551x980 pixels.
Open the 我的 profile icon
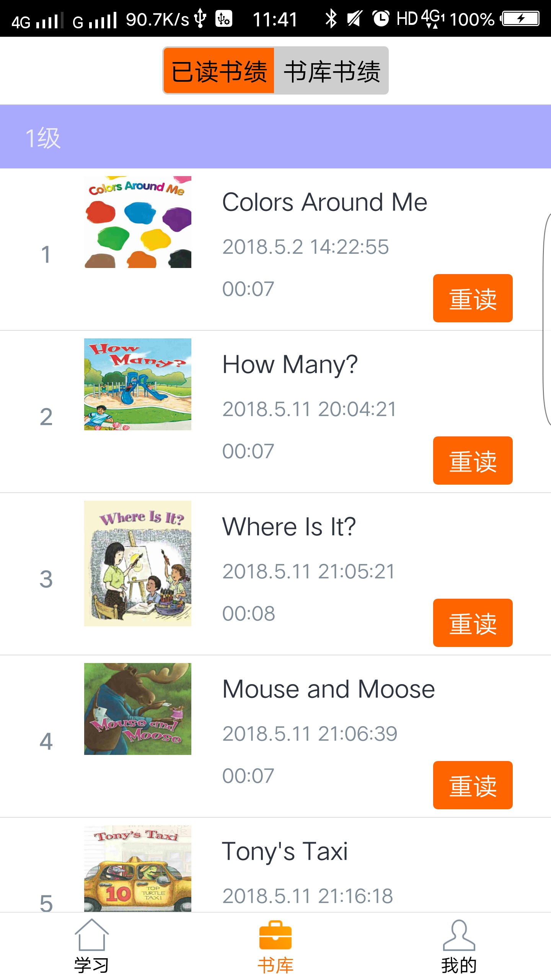[x=459, y=936]
